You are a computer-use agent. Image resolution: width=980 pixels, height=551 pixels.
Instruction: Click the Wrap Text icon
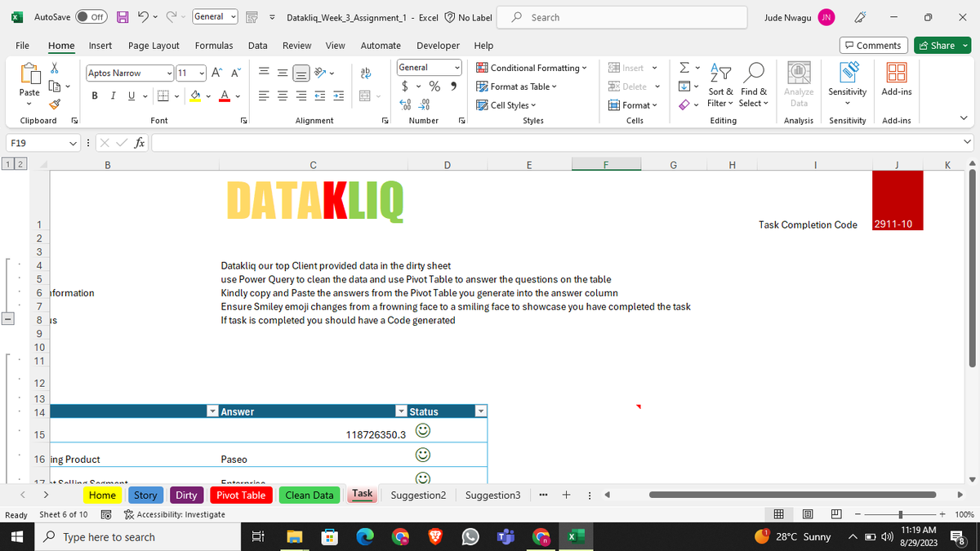pos(366,73)
